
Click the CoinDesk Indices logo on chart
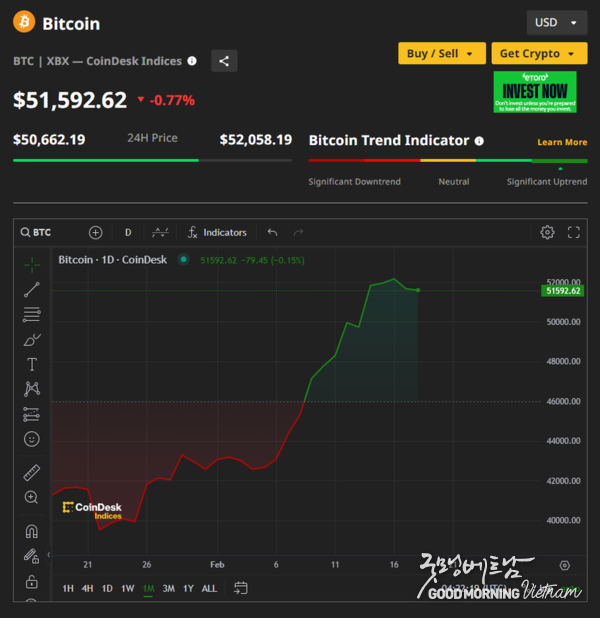click(x=92, y=511)
